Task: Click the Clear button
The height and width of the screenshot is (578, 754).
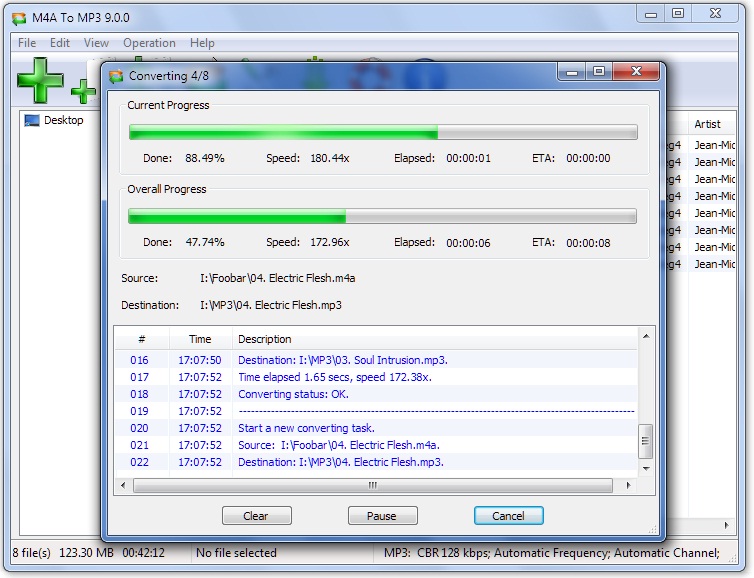Action: [x=256, y=516]
